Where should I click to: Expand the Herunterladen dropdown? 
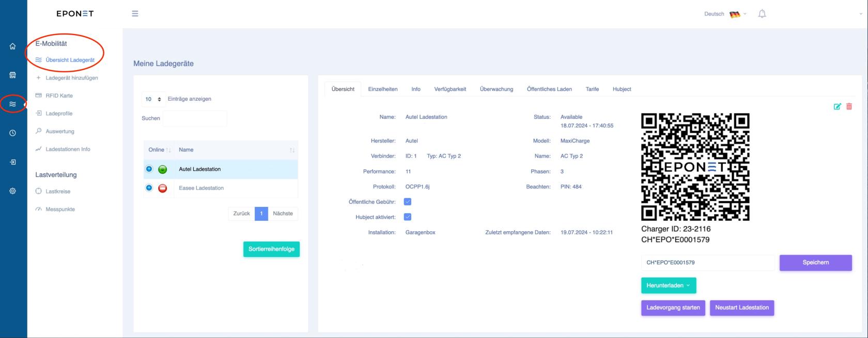(x=669, y=285)
